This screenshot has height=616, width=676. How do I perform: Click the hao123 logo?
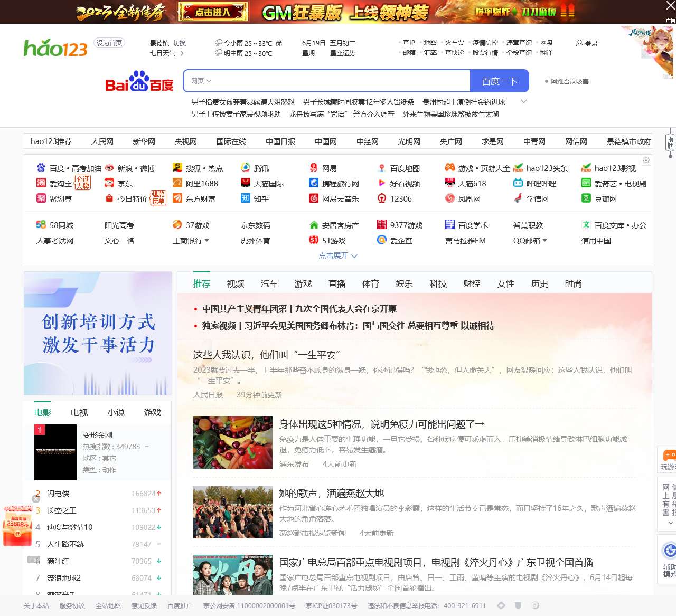point(55,48)
